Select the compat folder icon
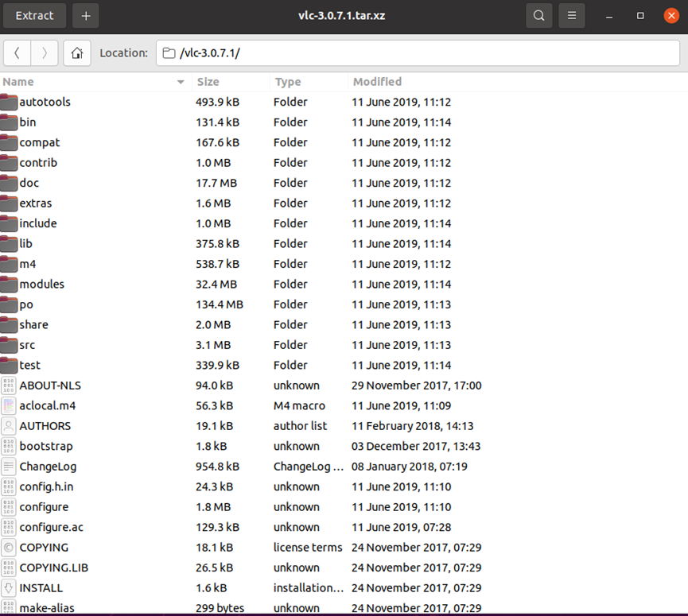688x616 pixels. [x=9, y=142]
